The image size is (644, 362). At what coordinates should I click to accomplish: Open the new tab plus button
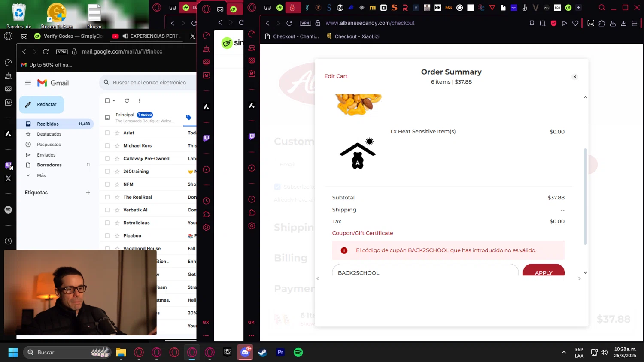[x=578, y=8]
